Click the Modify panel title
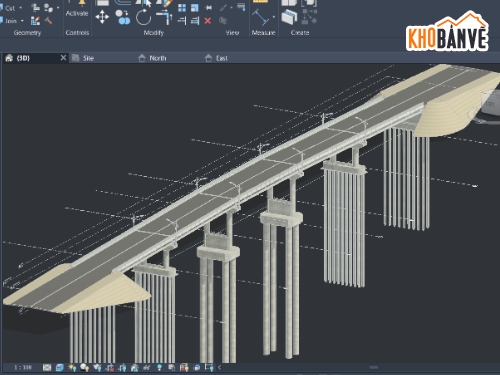Image resolution: width=500 pixels, height=375 pixels. (x=154, y=33)
